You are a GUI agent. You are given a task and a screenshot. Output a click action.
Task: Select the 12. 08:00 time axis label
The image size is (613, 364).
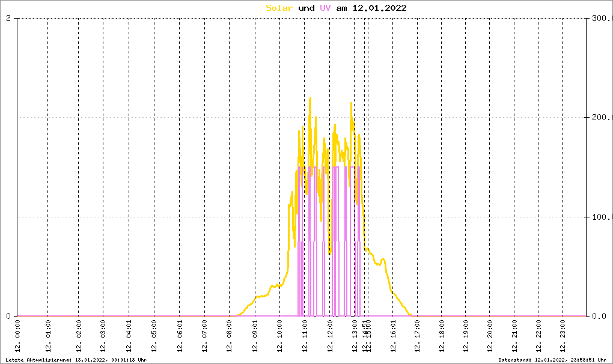(230, 339)
